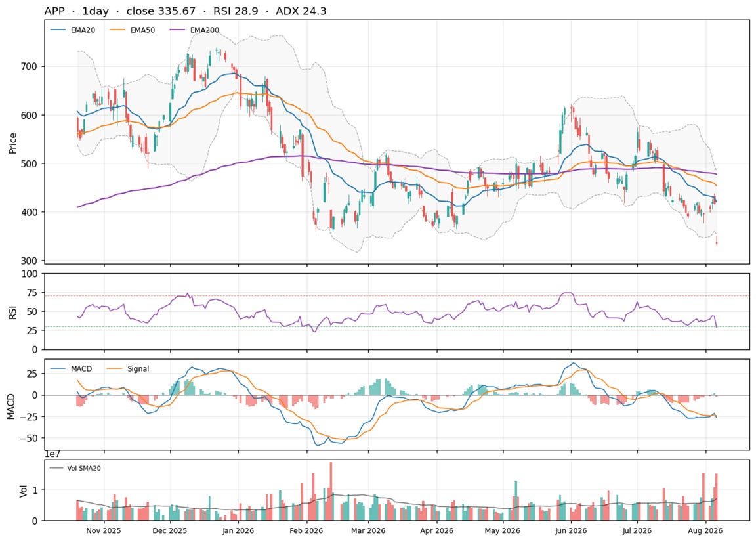
Task: Click the Dec 2025 date label
Action: pos(170,531)
